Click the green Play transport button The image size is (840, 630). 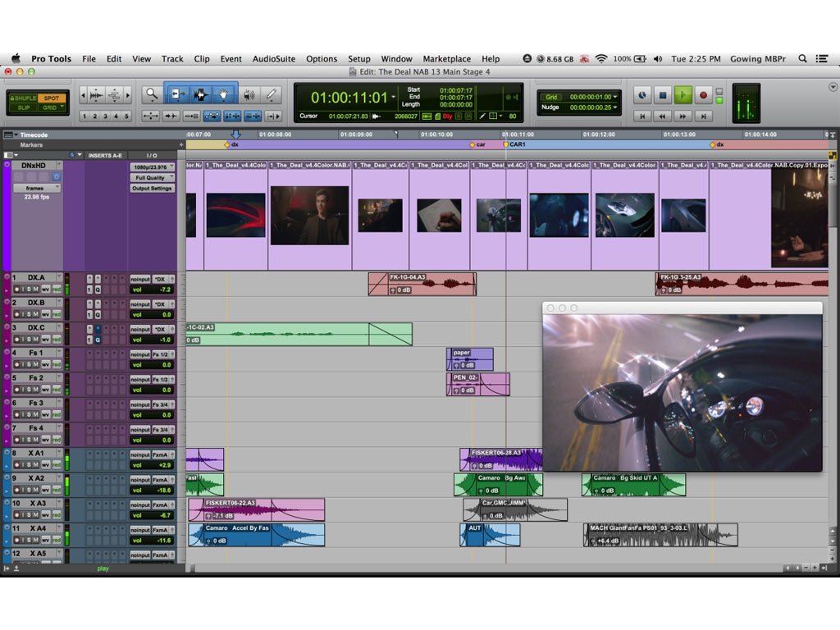point(682,95)
